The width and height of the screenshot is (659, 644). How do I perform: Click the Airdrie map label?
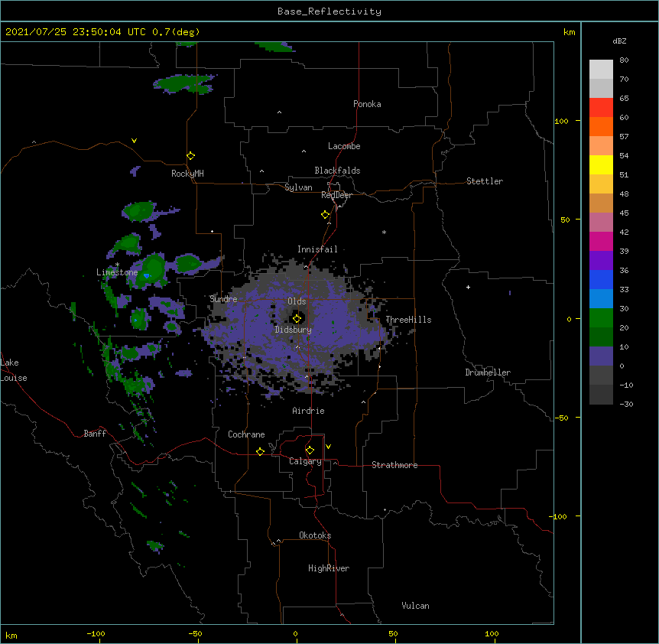click(x=309, y=411)
